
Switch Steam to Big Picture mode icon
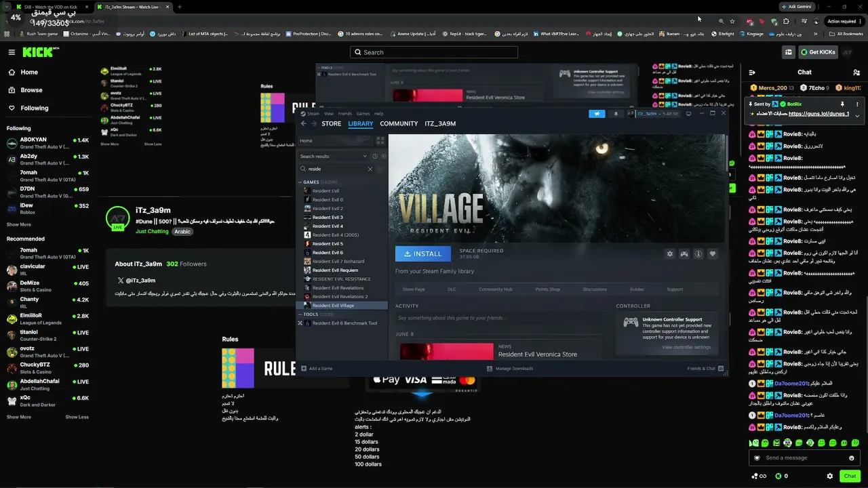click(688, 114)
